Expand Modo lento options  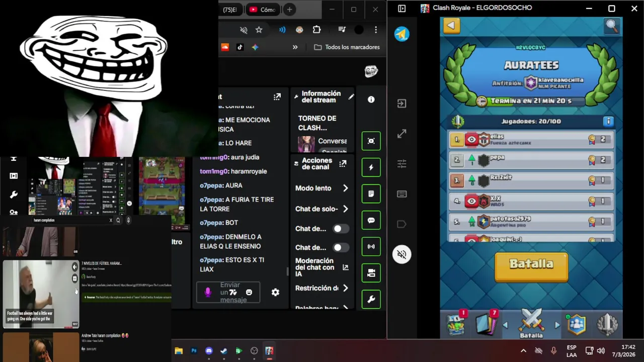coord(345,188)
